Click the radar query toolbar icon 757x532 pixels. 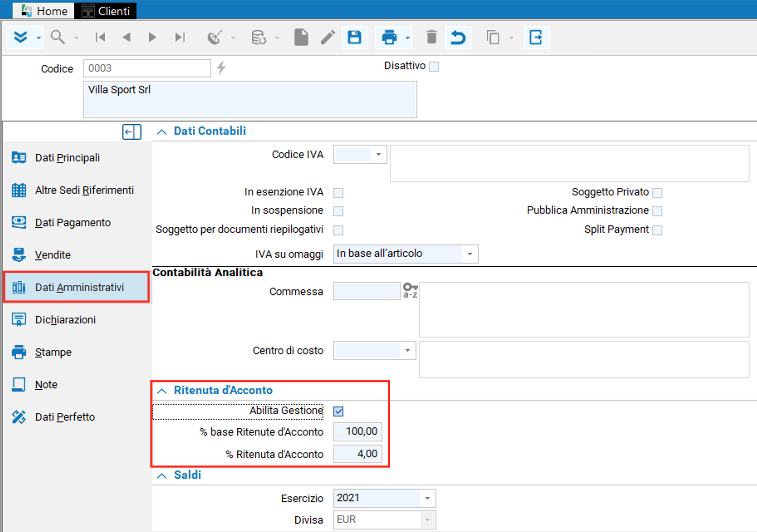(214, 37)
